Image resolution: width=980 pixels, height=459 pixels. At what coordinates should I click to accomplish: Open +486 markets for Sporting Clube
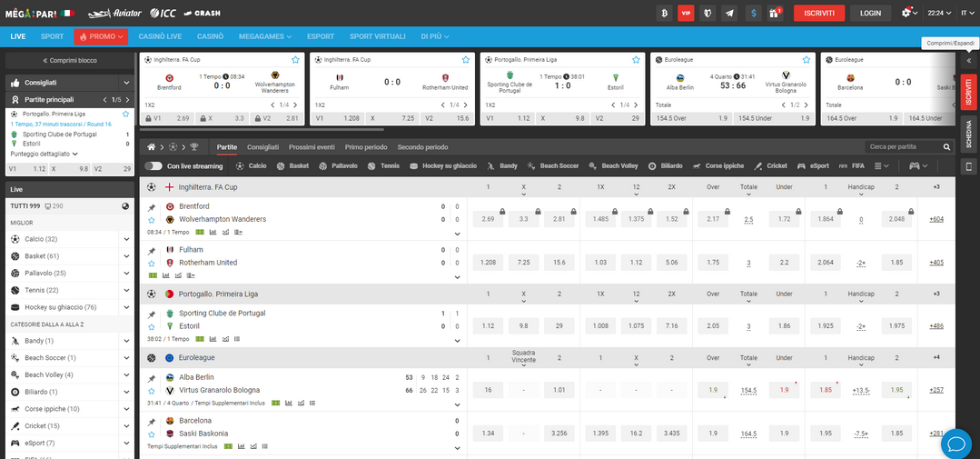pos(936,325)
